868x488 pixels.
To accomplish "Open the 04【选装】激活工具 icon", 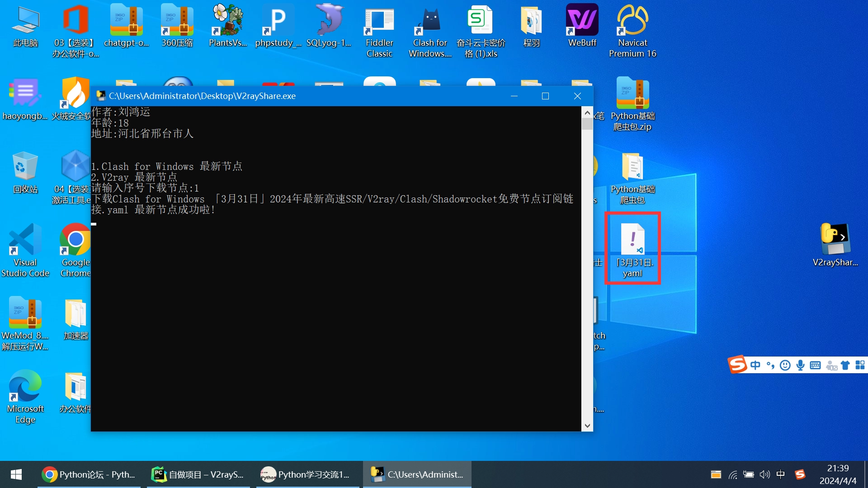I will coord(72,178).
